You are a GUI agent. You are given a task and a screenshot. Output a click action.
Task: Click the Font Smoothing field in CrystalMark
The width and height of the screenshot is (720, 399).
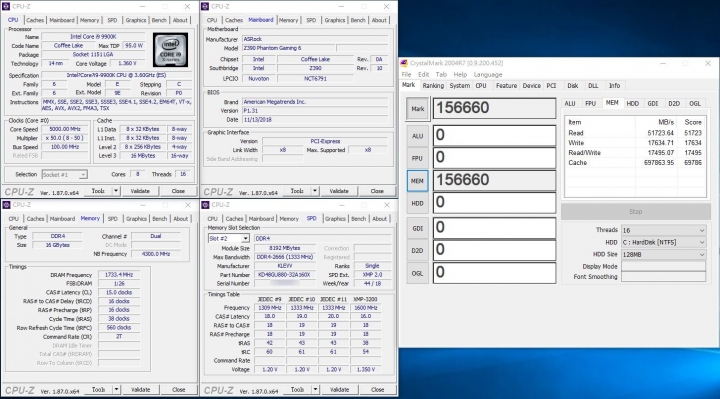tap(663, 277)
